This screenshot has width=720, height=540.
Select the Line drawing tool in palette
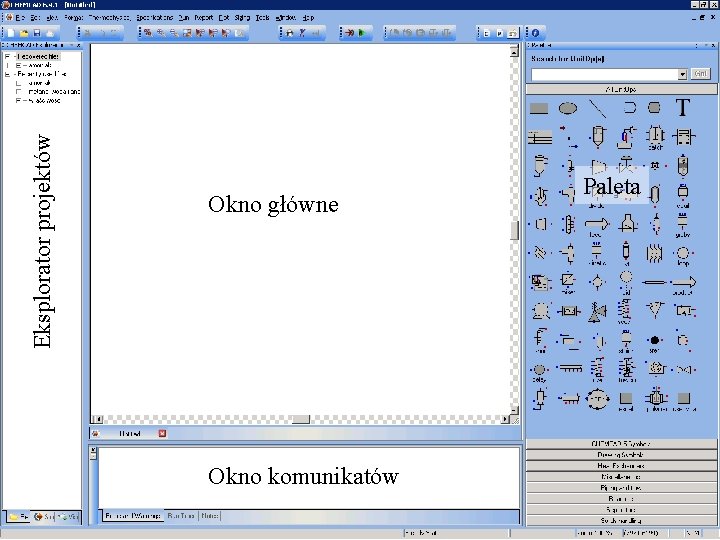coord(597,108)
